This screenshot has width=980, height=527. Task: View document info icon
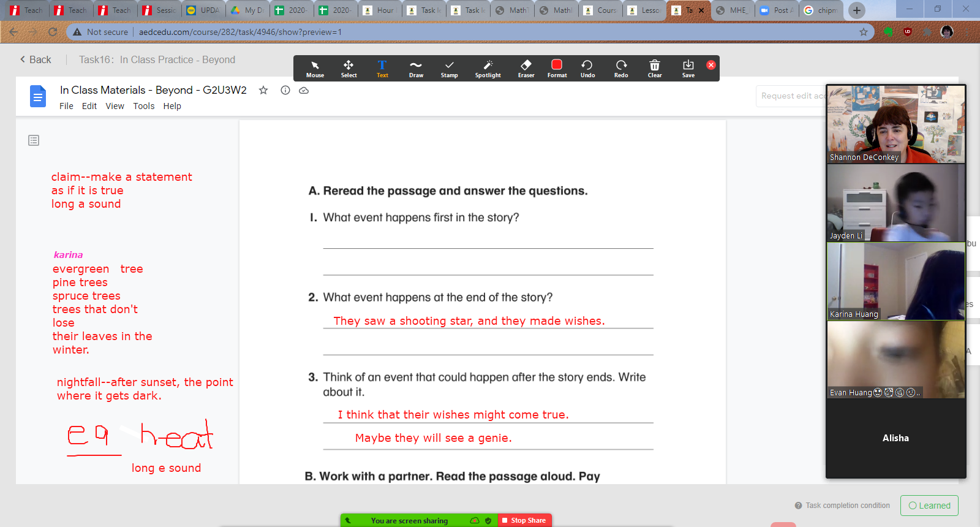point(285,90)
